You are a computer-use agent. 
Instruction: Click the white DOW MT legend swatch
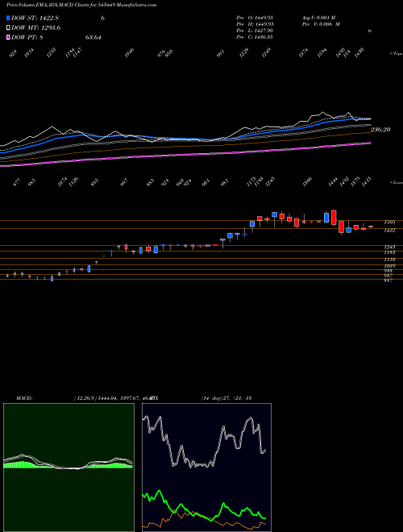8,28
